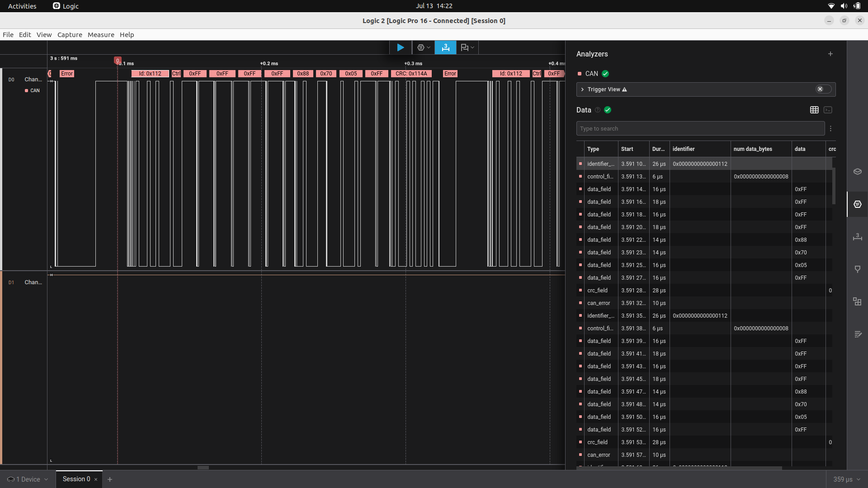Open the Notes sidebar icon
The width and height of the screenshot is (868, 488).
pyautogui.click(x=858, y=334)
